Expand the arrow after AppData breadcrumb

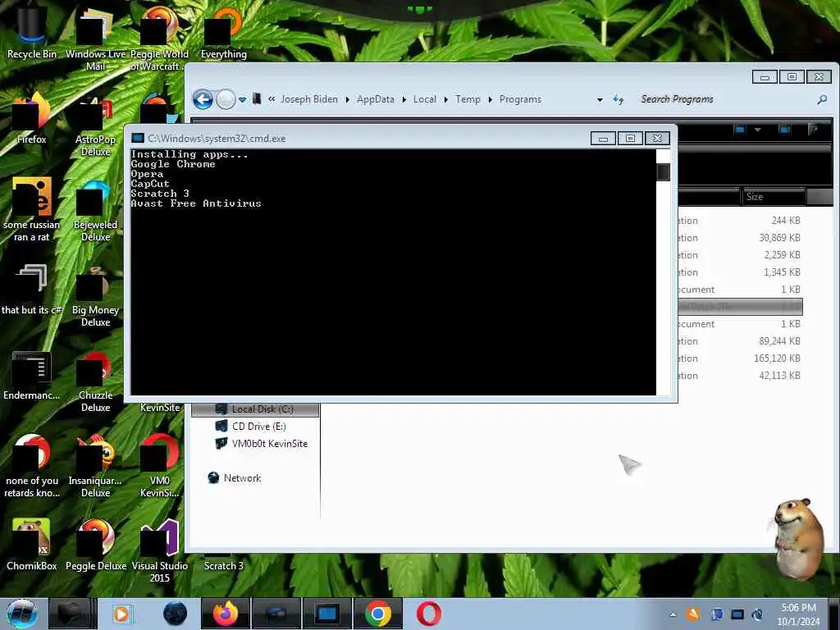pos(404,99)
